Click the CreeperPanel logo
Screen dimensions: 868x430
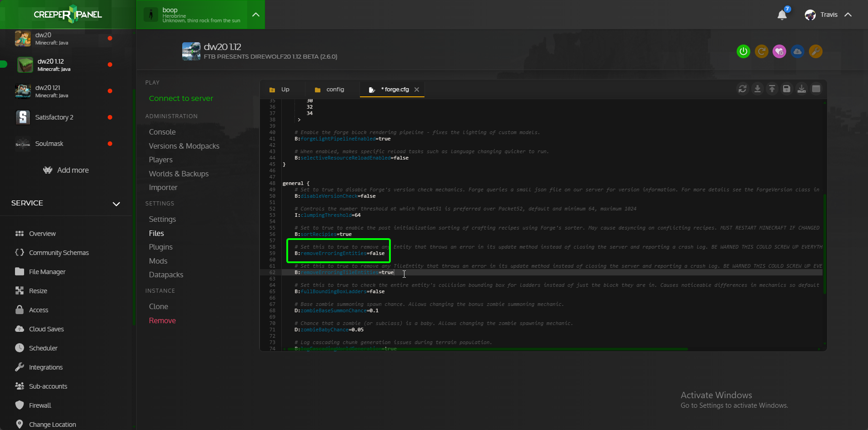click(68, 15)
